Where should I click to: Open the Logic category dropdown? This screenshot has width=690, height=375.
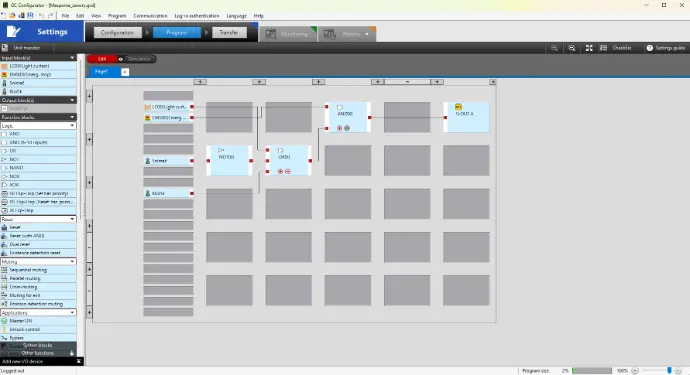[38, 126]
